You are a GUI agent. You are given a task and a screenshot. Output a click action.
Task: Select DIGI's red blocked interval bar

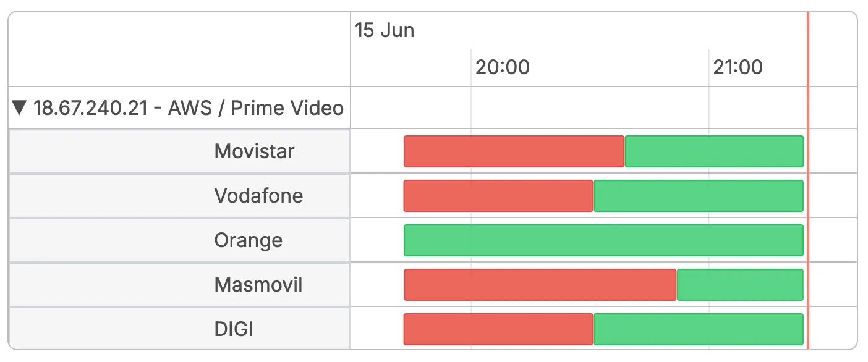pyautogui.click(x=498, y=329)
